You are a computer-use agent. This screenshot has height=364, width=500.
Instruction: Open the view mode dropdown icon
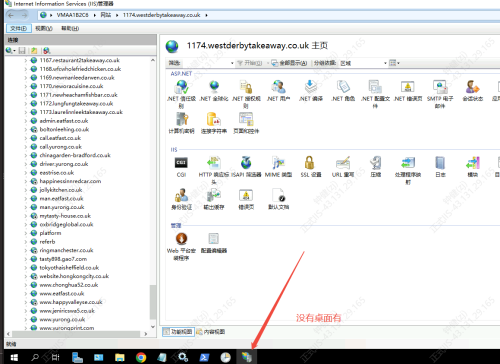(x=394, y=63)
